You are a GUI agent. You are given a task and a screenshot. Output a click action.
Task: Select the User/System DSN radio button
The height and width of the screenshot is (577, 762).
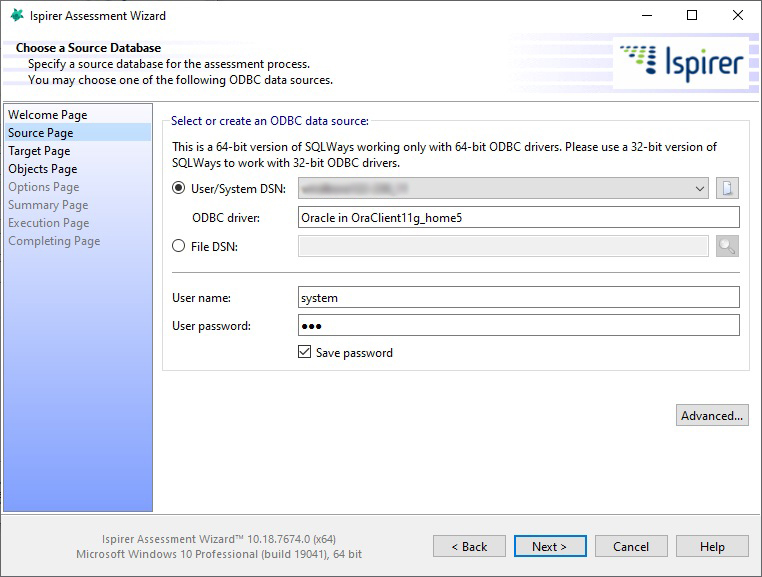point(179,188)
